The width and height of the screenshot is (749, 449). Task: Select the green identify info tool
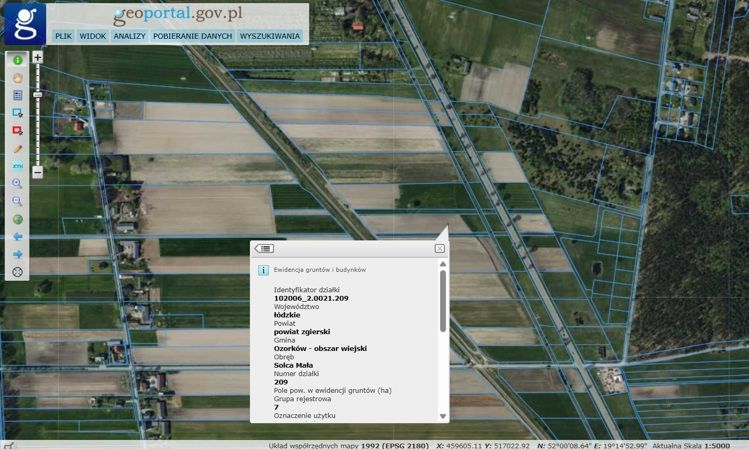[x=18, y=60]
